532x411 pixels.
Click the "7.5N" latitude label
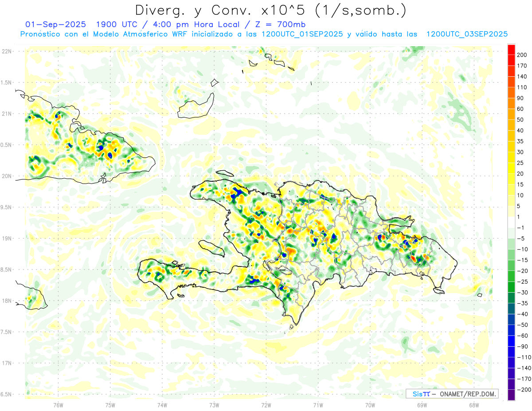7,332
